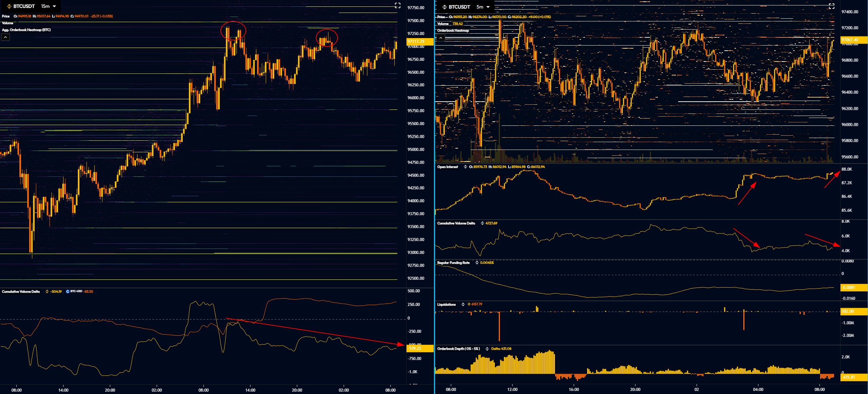Open the 5m timeframe dropdown
Screen dimensions: 868x394
[x=483, y=7]
